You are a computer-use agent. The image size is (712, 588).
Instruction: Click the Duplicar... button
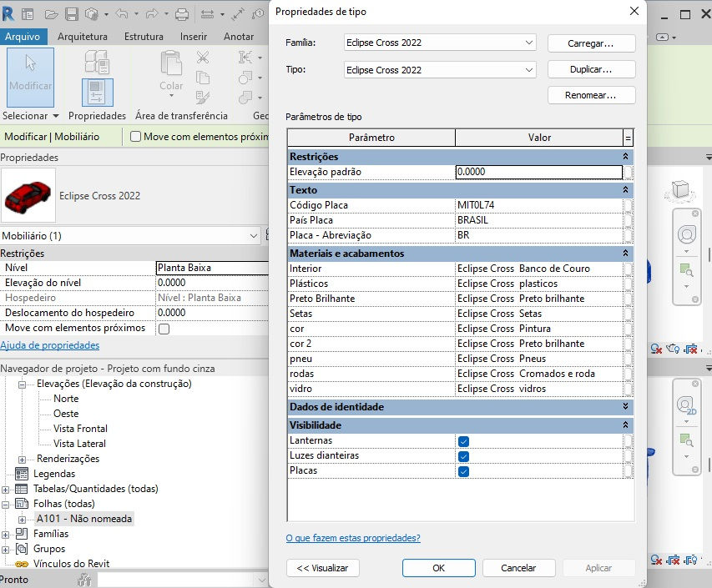(x=591, y=69)
